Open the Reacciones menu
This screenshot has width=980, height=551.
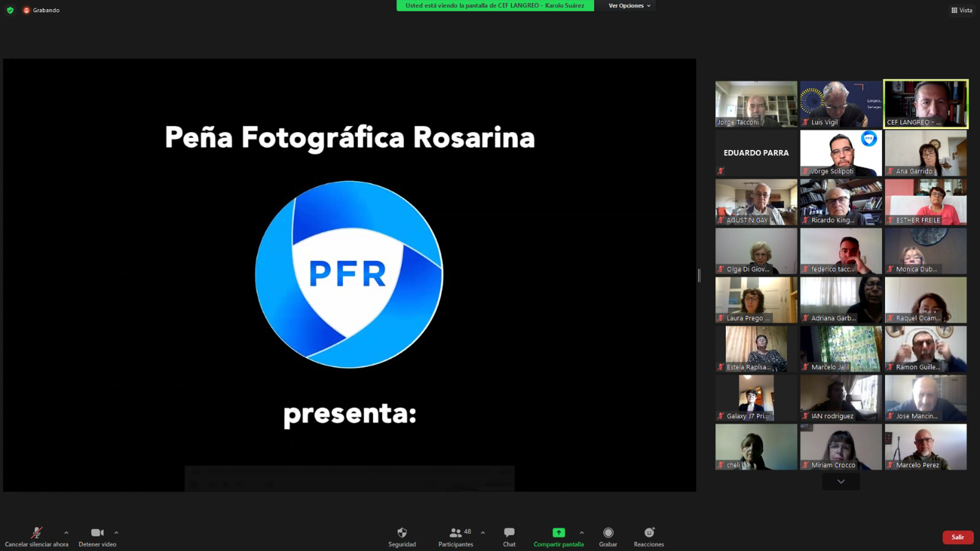coord(649,537)
